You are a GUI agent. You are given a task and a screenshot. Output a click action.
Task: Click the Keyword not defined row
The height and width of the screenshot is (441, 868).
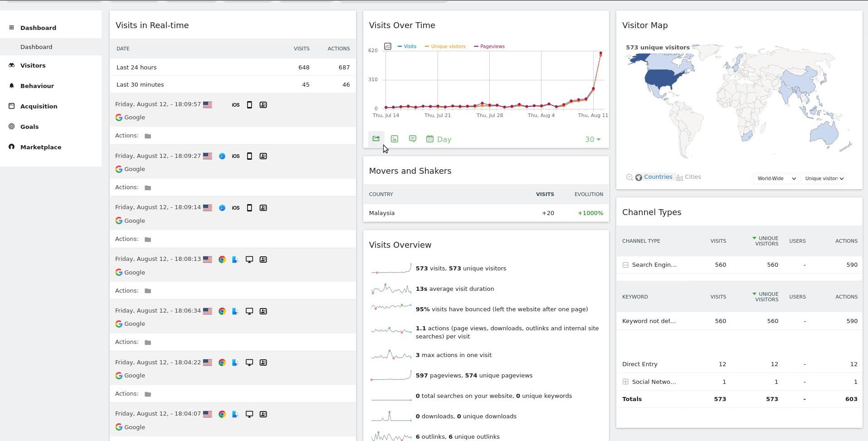(739, 321)
